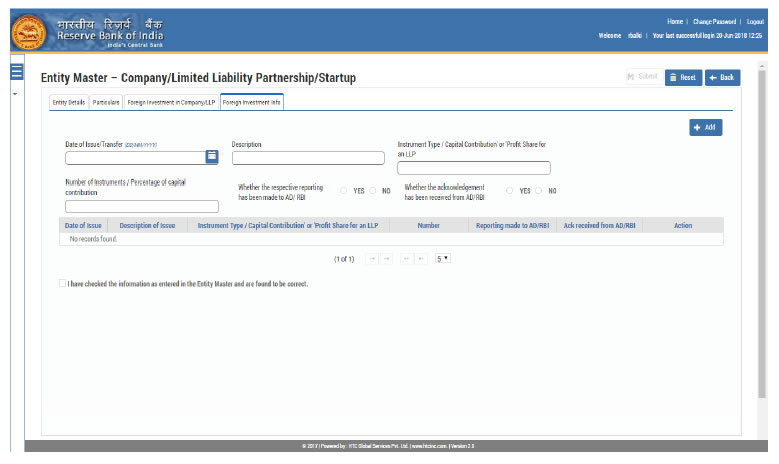This screenshot has height=464, width=779.
Task: Select YES for reporting made to AD/RBI
Action: click(344, 190)
